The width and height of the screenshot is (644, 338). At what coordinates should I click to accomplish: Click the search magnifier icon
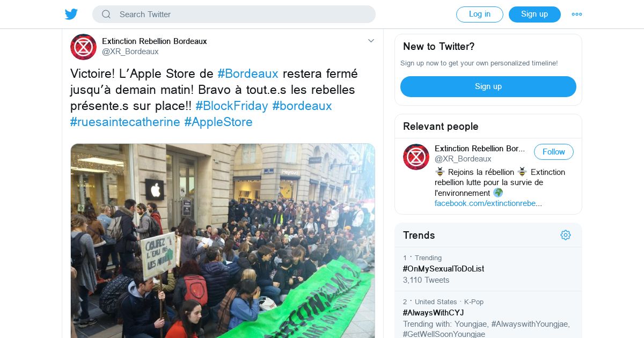pyautogui.click(x=106, y=14)
